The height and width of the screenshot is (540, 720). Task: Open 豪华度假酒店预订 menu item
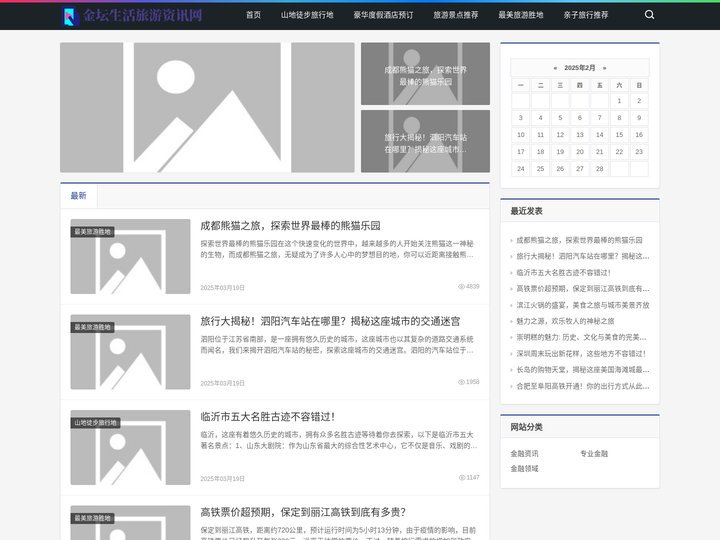383,15
